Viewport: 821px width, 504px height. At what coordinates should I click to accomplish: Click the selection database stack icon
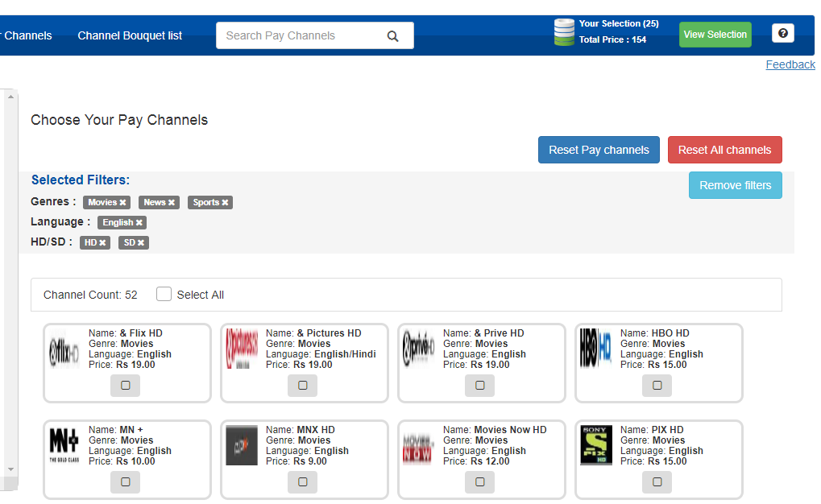pyautogui.click(x=564, y=32)
